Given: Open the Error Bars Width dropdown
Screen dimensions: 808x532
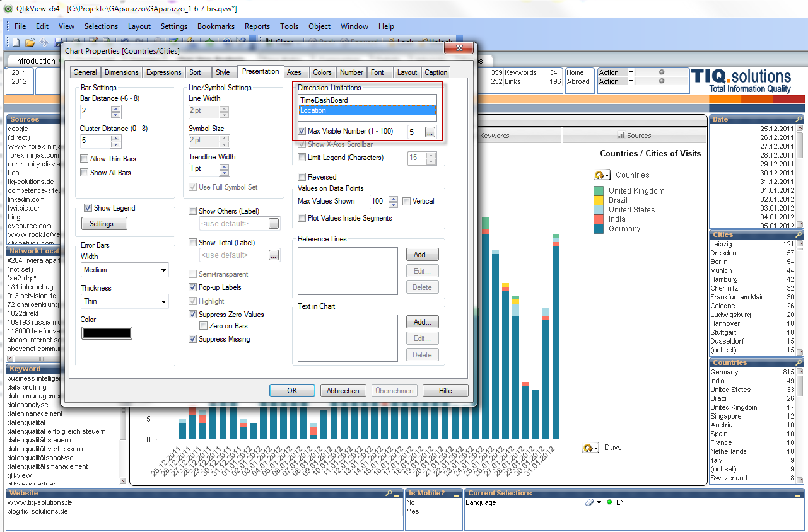Looking at the screenshot, I should (x=164, y=270).
